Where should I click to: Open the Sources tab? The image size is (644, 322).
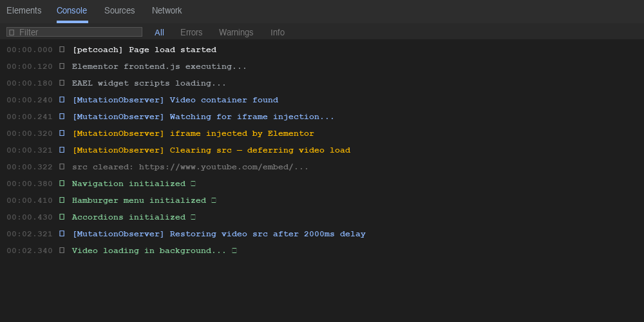[120, 11]
